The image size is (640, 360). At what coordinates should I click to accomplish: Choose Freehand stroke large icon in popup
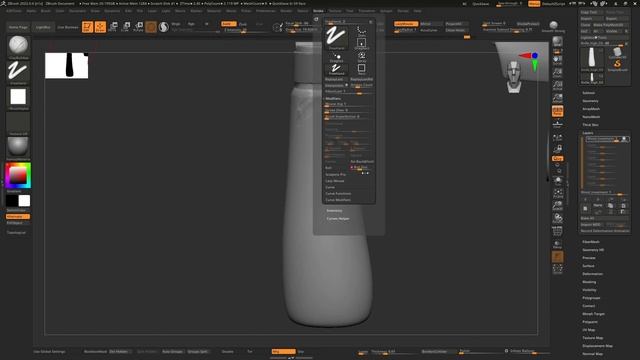(x=336, y=38)
